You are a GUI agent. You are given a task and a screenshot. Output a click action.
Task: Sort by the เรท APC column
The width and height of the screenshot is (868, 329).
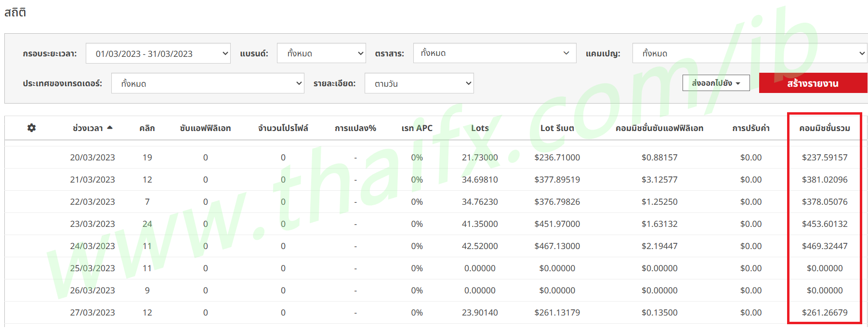pyautogui.click(x=417, y=128)
